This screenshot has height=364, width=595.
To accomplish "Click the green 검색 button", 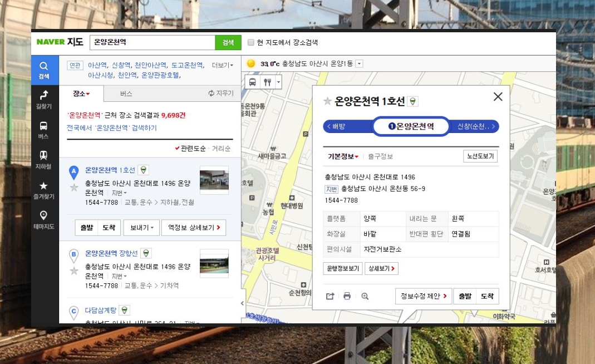I will [x=228, y=42].
